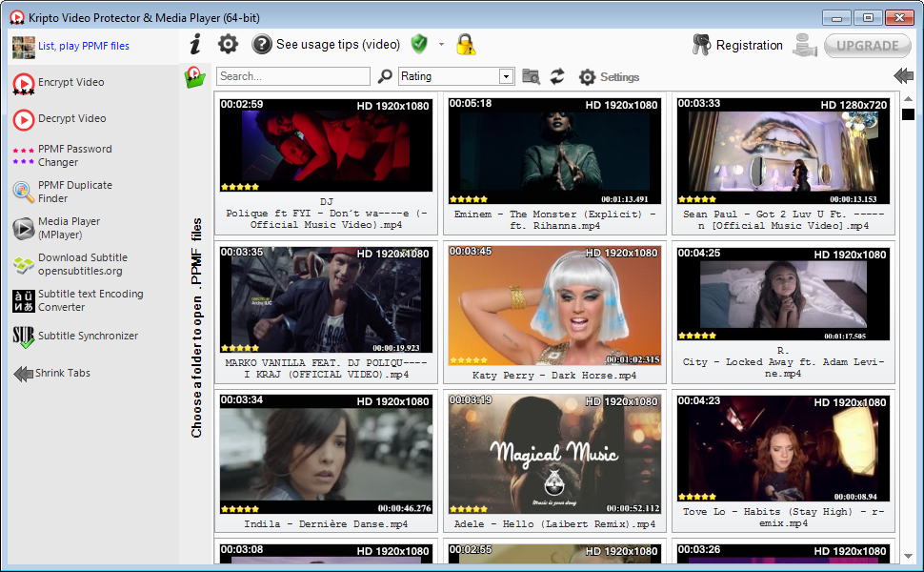This screenshot has width=924, height=572.
Task: Select the Eminem The Monster video thumbnail
Action: coord(554,151)
